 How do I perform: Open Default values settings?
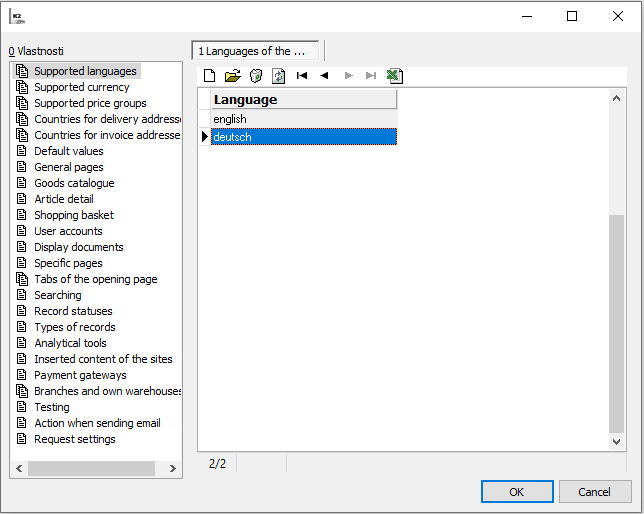click(x=69, y=151)
